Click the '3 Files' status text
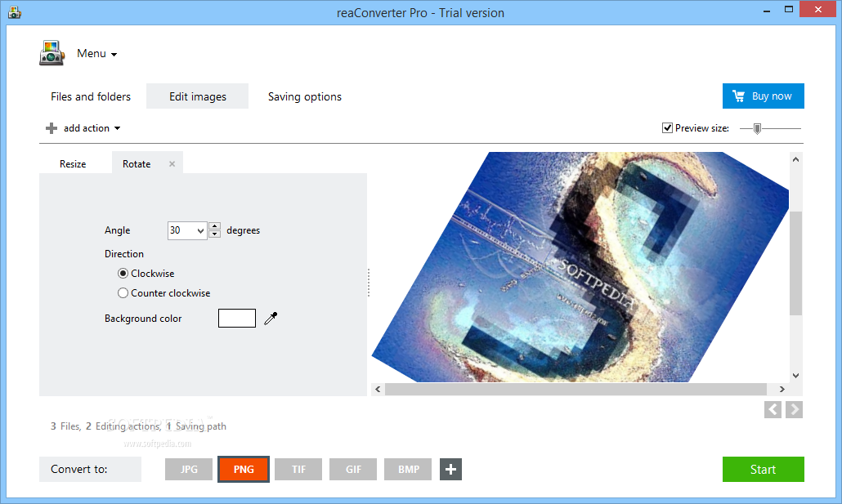 65,426
